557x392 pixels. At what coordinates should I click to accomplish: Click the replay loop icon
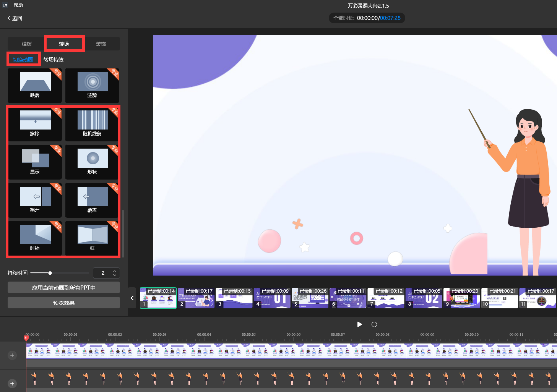374,324
